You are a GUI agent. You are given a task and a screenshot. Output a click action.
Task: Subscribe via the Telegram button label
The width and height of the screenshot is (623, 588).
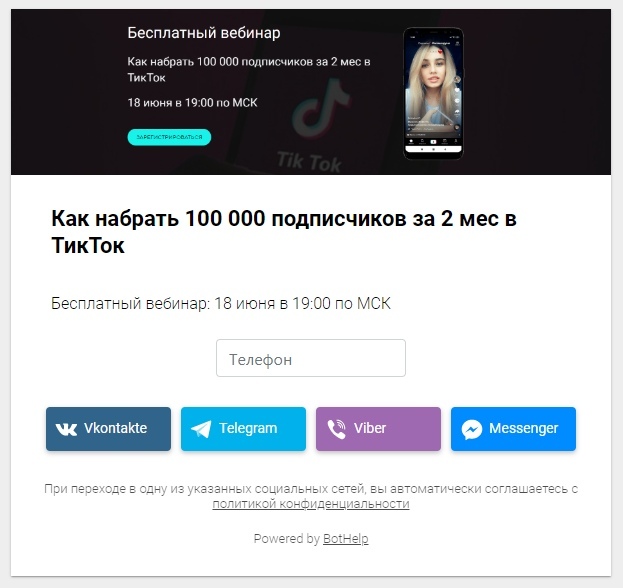tap(248, 428)
